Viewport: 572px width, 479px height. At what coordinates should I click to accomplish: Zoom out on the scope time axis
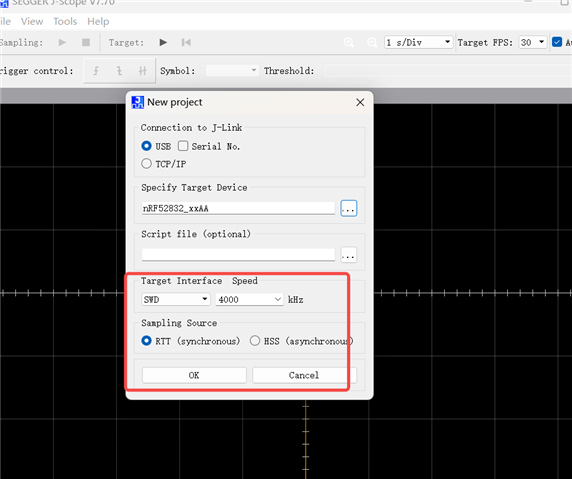click(x=372, y=43)
